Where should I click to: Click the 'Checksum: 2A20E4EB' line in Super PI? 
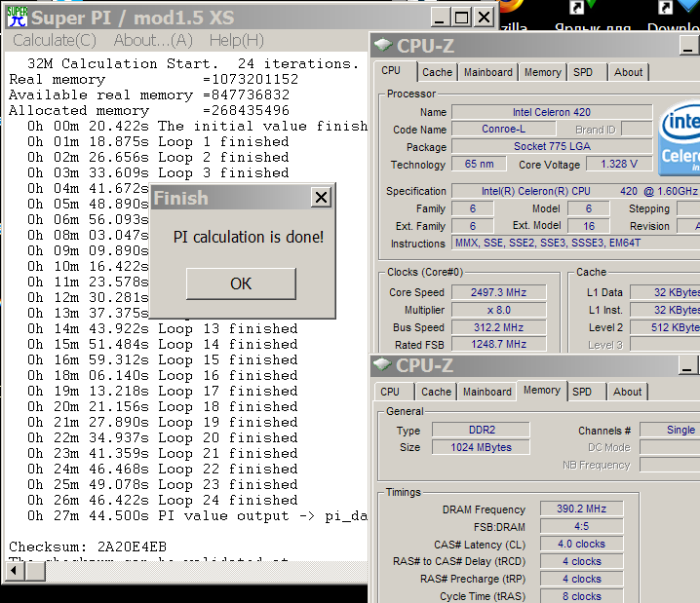[x=88, y=546]
